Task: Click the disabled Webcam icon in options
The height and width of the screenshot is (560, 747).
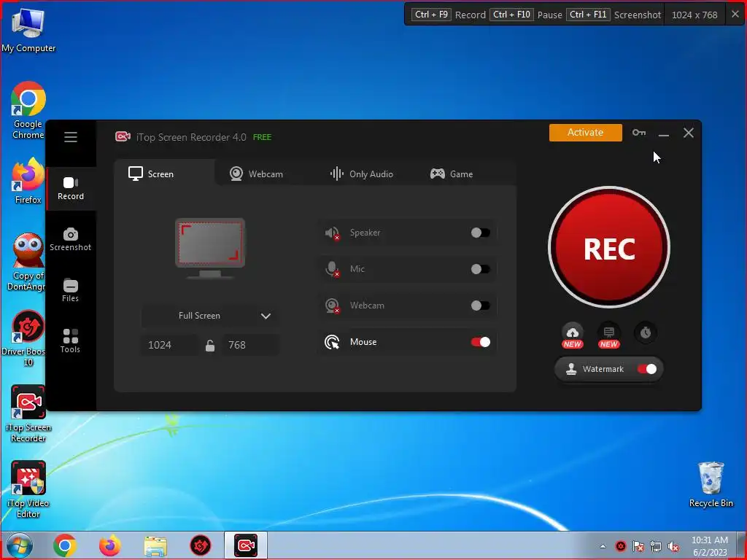Action: [332, 306]
